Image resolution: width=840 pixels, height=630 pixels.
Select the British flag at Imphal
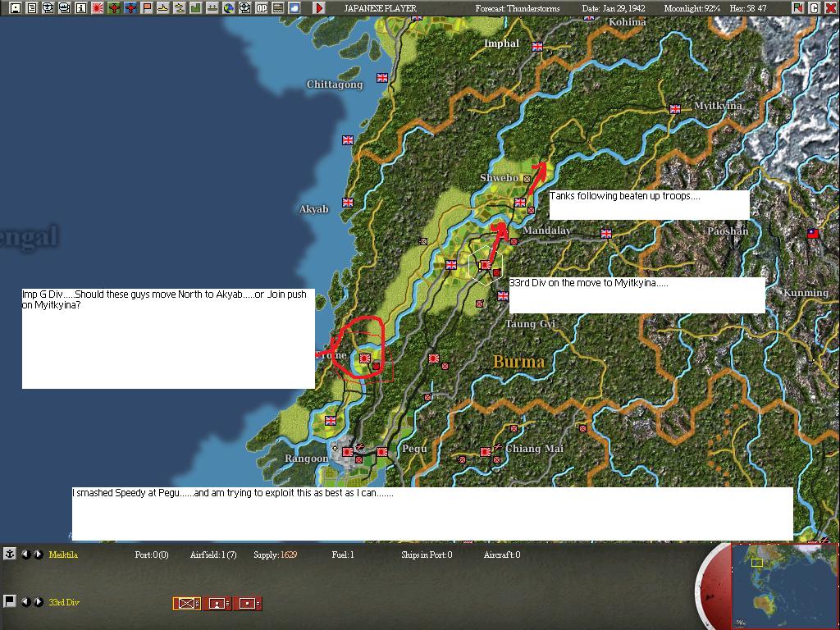(x=537, y=47)
